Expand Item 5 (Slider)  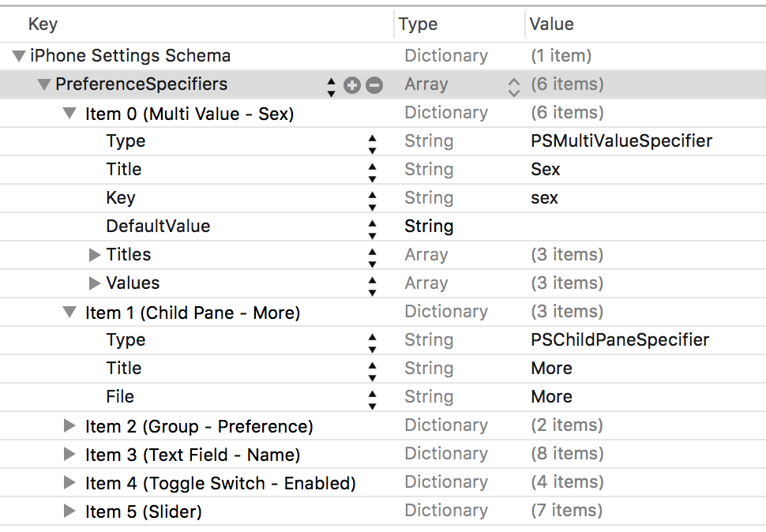click(69, 511)
